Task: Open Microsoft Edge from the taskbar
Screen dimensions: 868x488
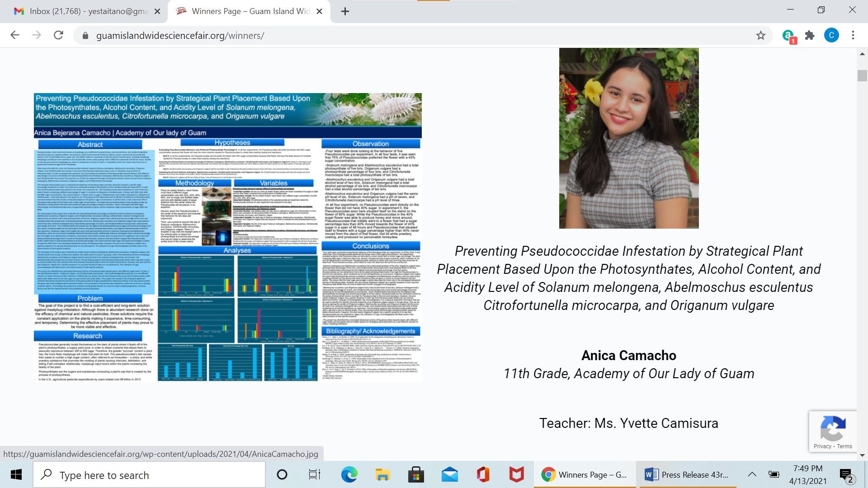Action: (x=349, y=474)
